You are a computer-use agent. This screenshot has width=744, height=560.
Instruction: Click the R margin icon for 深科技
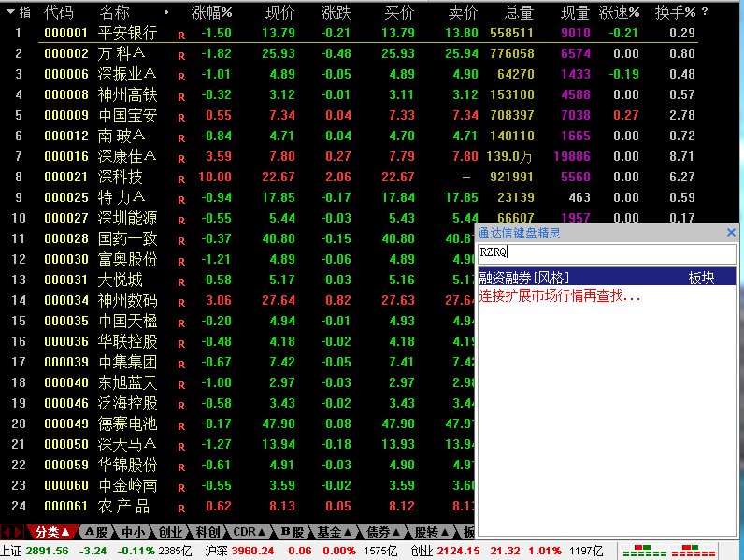pyautogui.click(x=181, y=178)
